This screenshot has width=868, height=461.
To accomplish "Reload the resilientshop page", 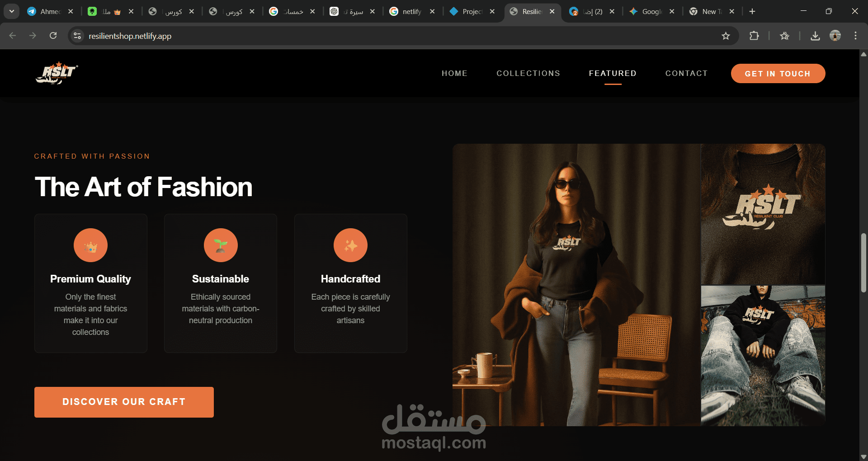I will click(53, 35).
